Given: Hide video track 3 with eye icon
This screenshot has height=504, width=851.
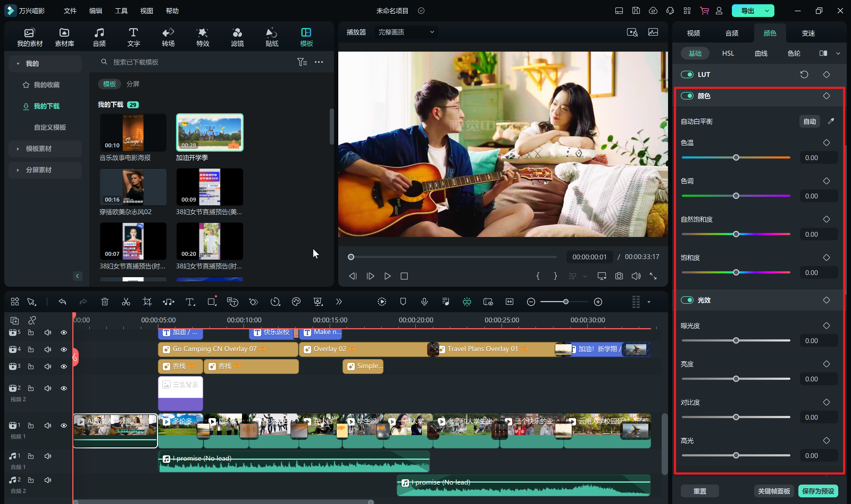Looking at the screenshot, I should (64, 366).
